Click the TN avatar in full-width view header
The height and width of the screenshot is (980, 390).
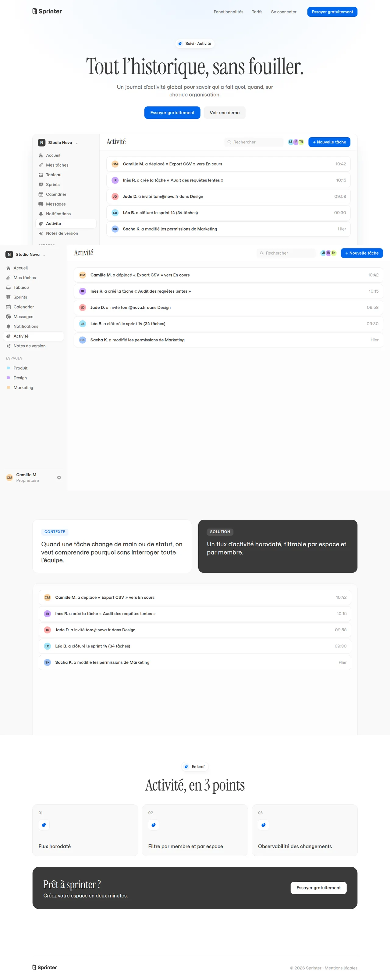pos(334,253)
